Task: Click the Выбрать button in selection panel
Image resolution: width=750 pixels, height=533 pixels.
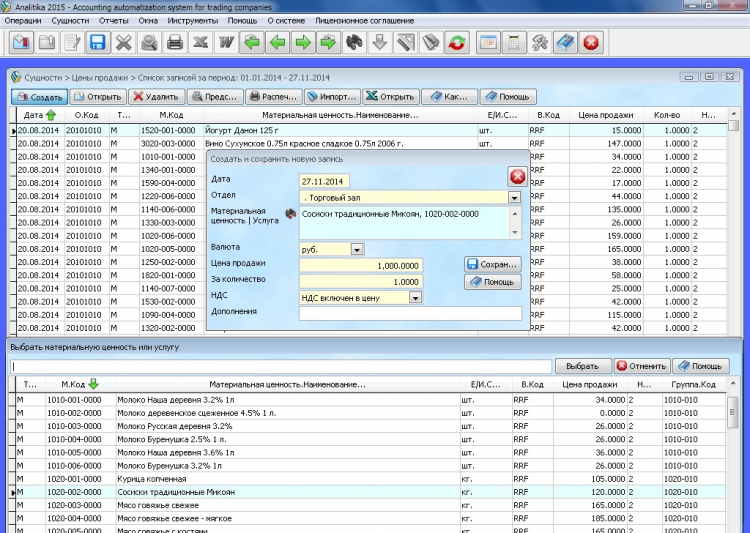Action: pos(582,366)
